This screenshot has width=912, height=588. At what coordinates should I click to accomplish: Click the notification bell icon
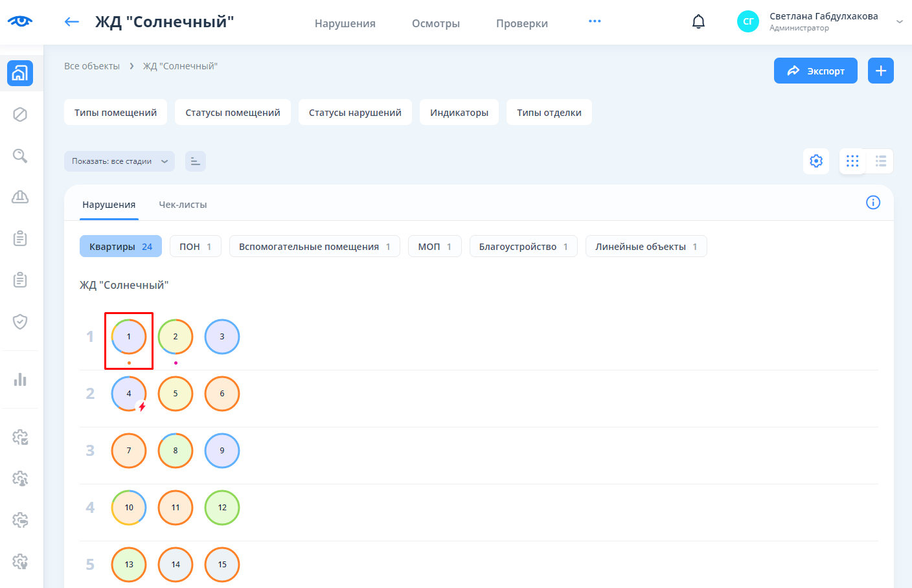click(x=698, y=22)
